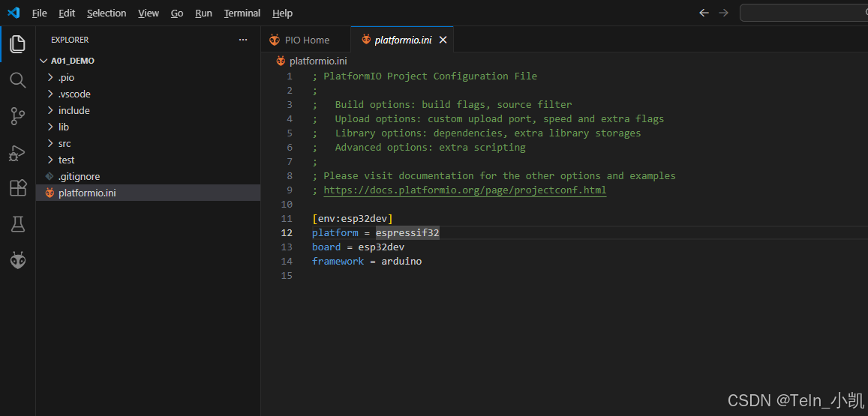Open the docs.platformio.org projectconf link
Viewport: 868px width, 416px height.
465,190
